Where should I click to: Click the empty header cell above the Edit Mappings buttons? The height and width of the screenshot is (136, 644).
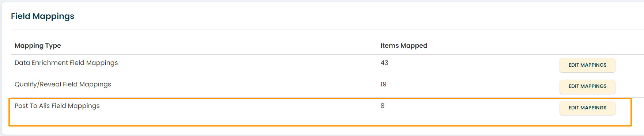point(587,46)
